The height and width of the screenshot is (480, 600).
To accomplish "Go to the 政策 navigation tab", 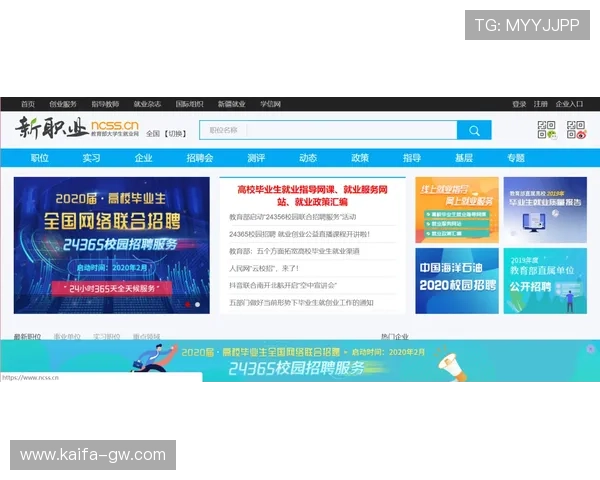I will pos(360,158).
